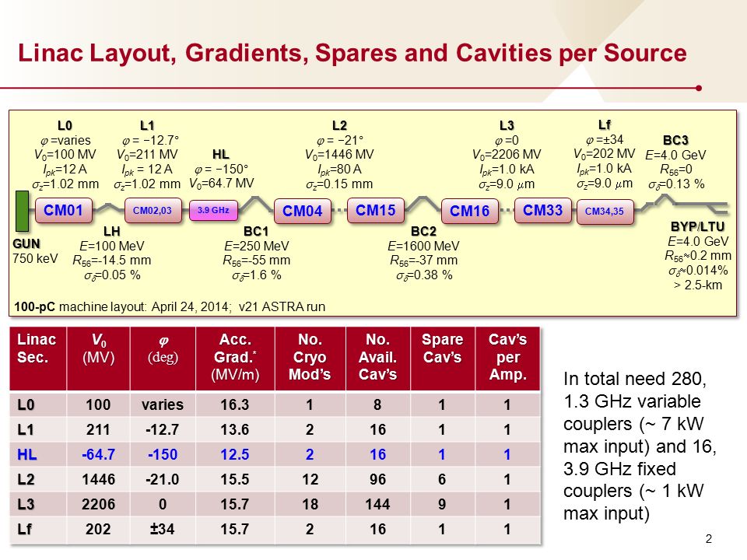Select the 'No. Cryo Mod's' column header

[x=310, y=358]
